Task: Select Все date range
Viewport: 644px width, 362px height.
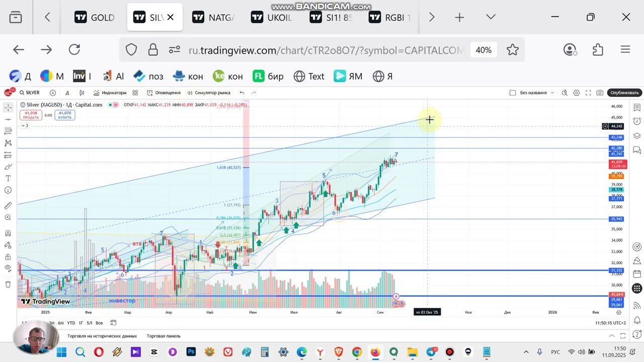Action: tap(99, 323)
